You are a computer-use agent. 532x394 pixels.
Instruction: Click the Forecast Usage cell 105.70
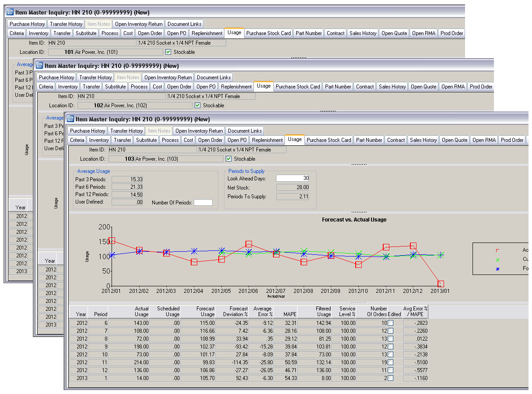point(198,378)
